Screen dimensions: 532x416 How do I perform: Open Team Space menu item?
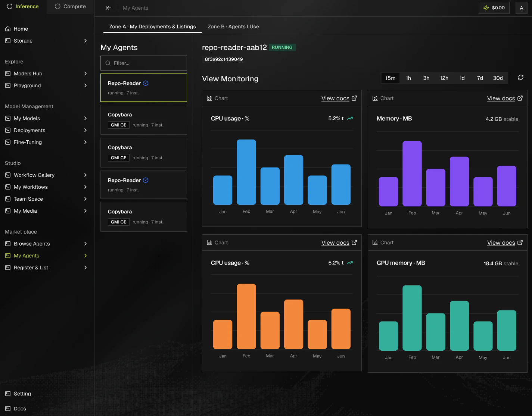[47, 199]
